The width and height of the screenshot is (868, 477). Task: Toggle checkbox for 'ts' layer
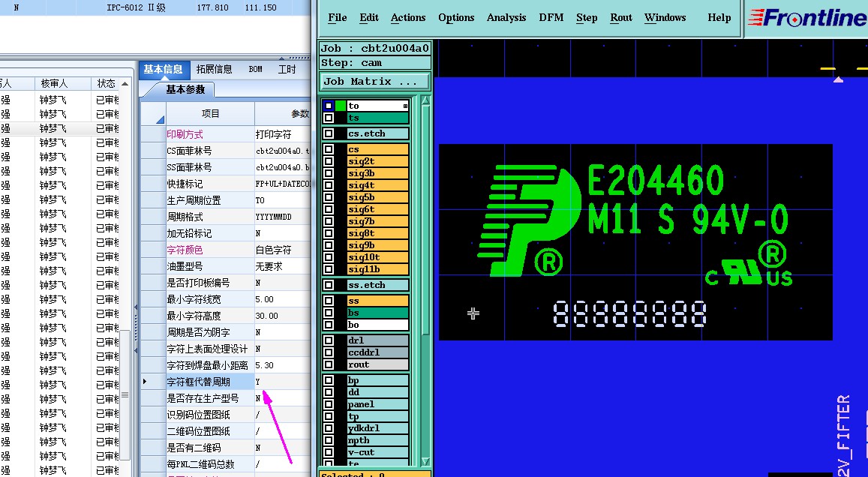click(329, 118)
